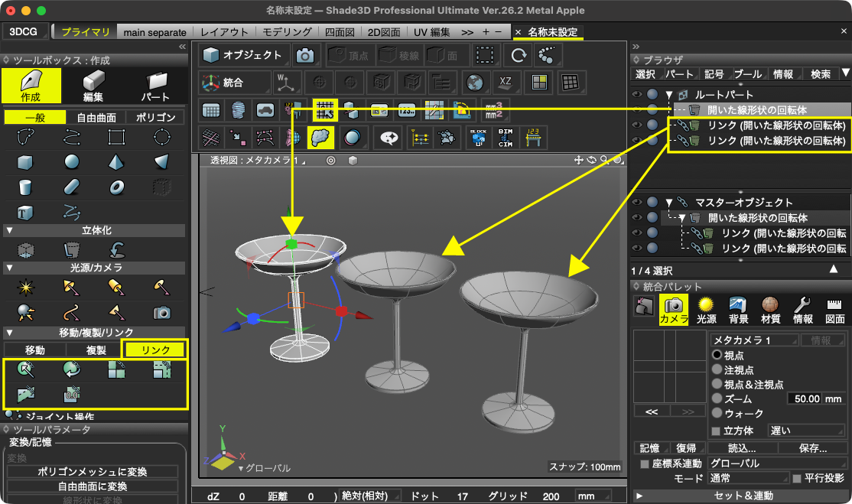Click the 保存... button
This screenshot has height=504, width=852.
click(x=813, y=448)
